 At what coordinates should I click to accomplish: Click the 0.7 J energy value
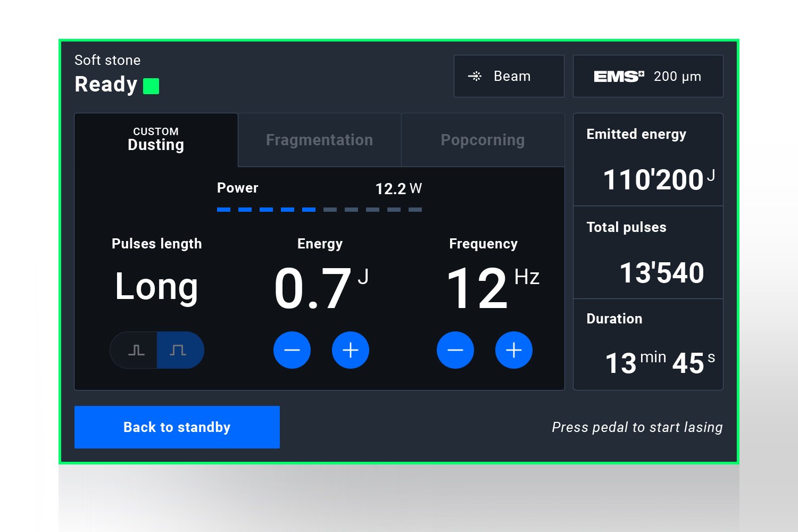(x=321, y=288)
